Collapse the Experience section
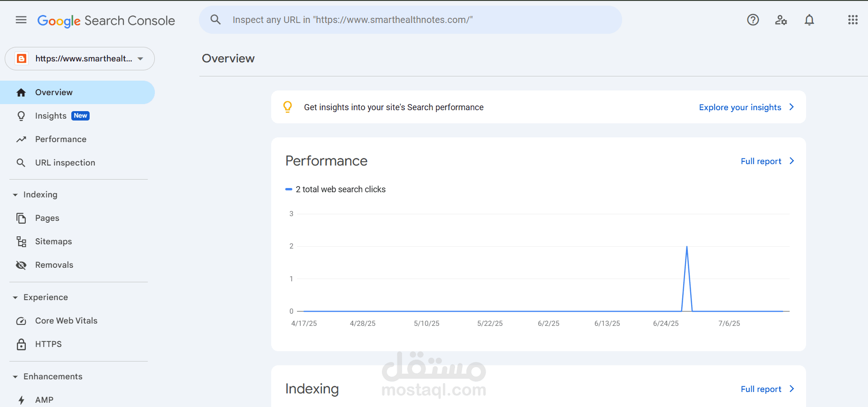The width and height of the screenshot is (868, 407). (x=15, y=297)
